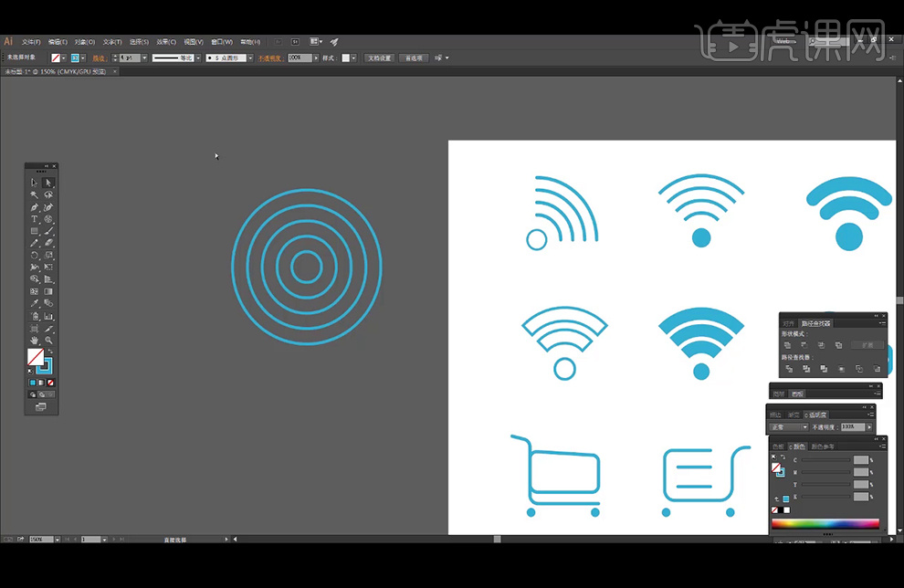This screenshot has height=588, width=904.
Task: Pick the Type tool
Action: pos(35,219)
